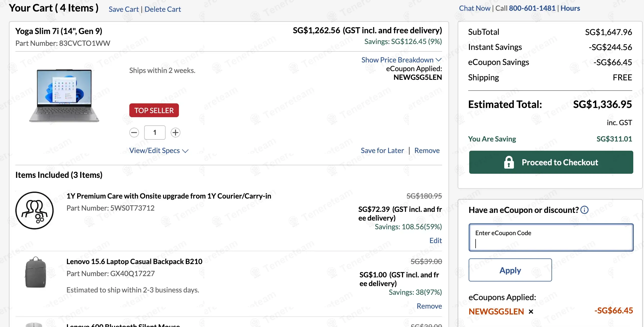The image size is (644, 327).
Task: Call the 800-601-1481 number link
Action: [x=532, y=8]
